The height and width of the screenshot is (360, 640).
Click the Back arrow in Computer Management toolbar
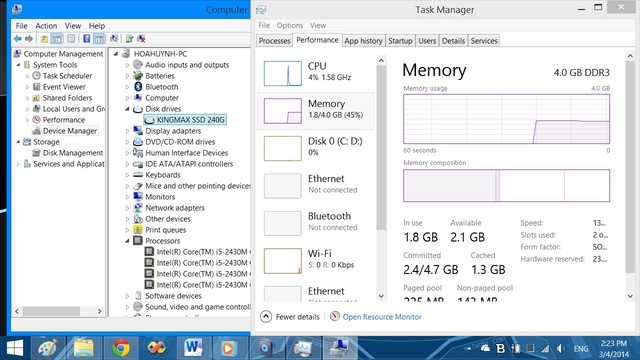pos(18,39)
